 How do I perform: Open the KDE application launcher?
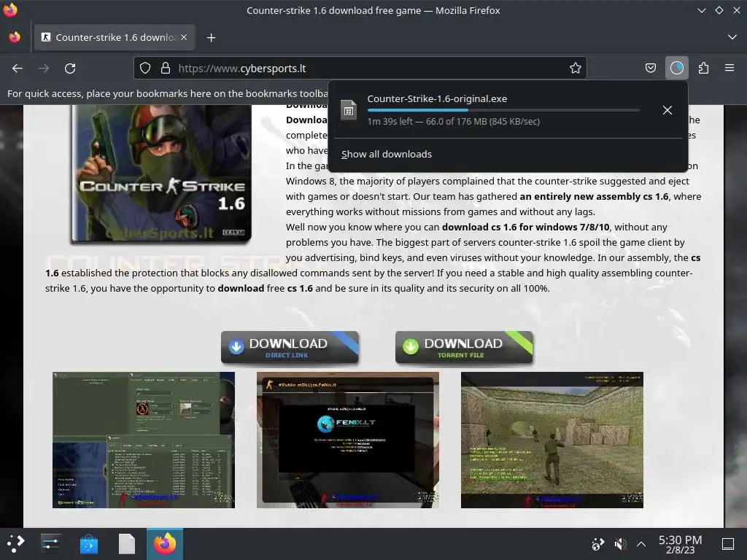click(16, 544)
